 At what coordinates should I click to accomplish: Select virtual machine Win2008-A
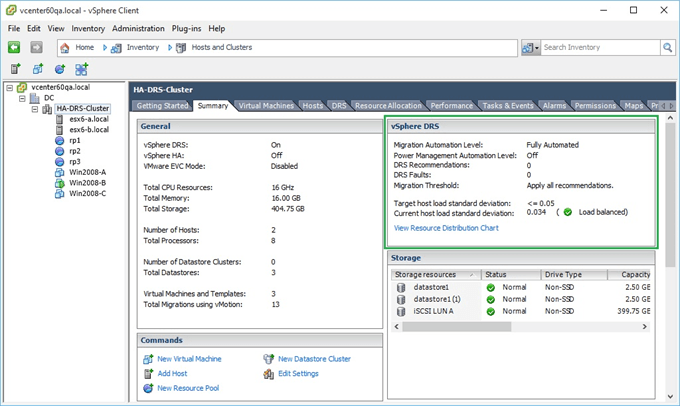pos(88,172)
